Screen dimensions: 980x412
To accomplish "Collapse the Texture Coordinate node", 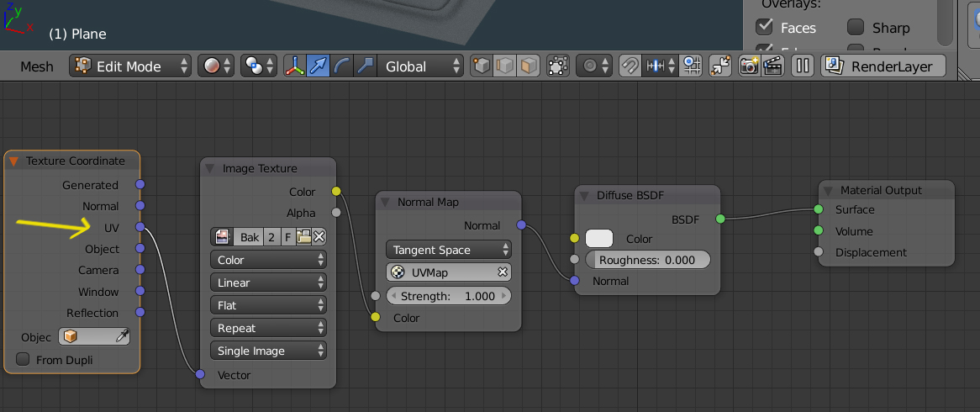I will 14,161.
